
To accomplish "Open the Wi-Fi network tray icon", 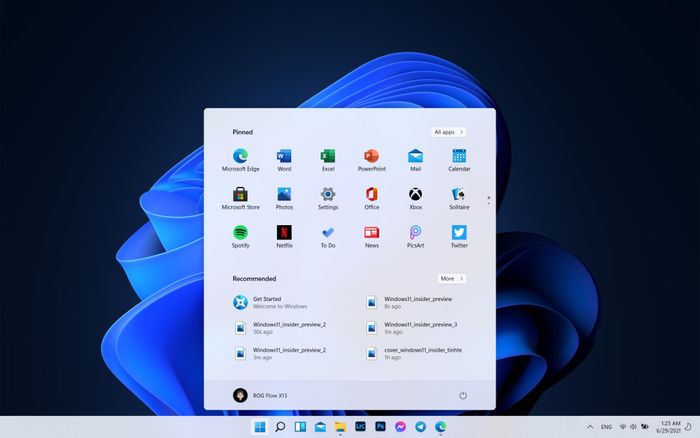I will point(622,427).
